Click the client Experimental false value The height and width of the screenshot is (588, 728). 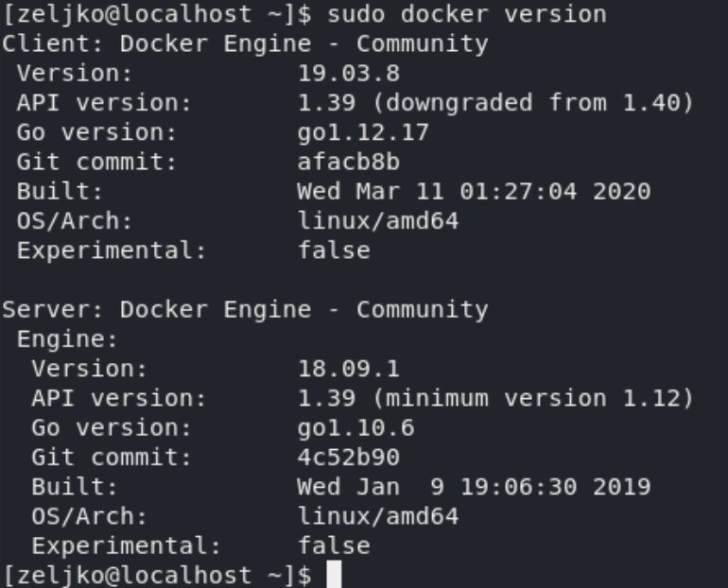click(x=334, y=251)
